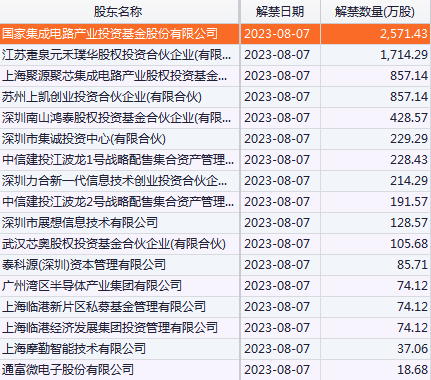Click the date in the 江苏疌泉元禾璞华 row

pyautogui.click(x=277, y=55)
